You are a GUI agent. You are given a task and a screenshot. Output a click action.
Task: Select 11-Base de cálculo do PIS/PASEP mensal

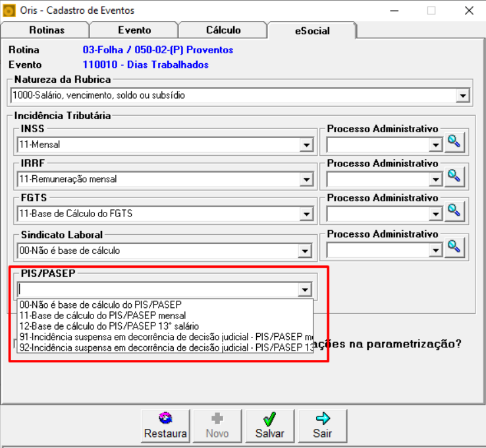(165, 316)
